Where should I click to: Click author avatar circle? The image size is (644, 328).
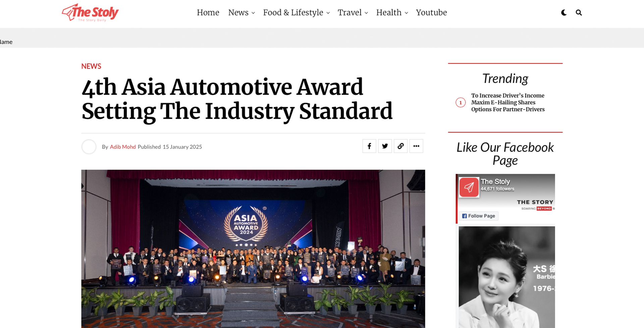click(89, 147)
